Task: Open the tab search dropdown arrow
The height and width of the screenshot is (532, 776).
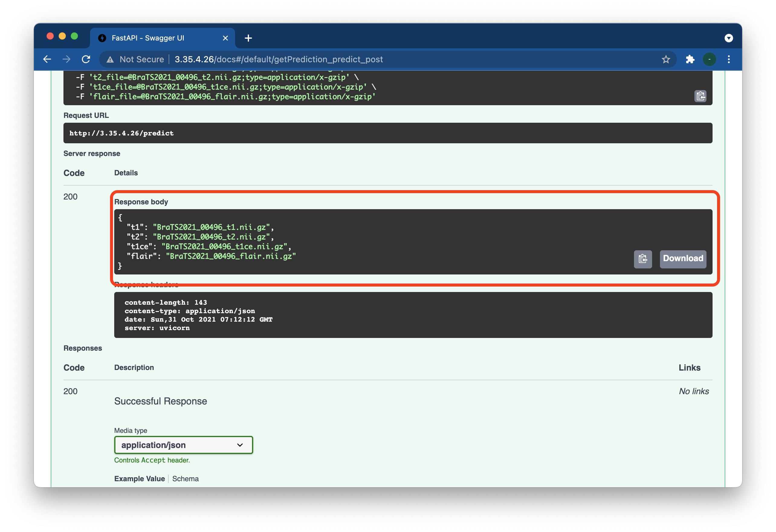Action: (729, 38)
